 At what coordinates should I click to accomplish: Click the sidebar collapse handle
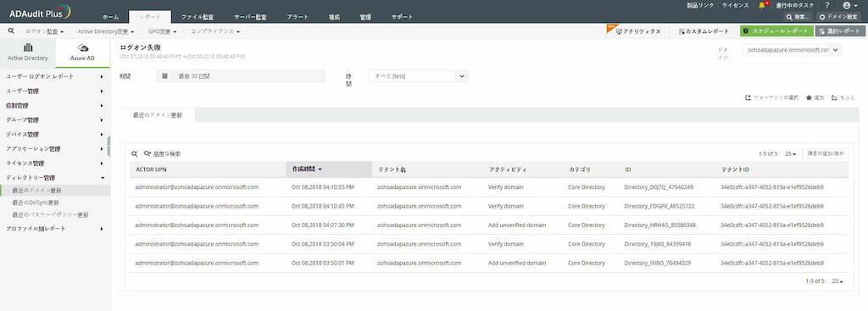(109, 146)
